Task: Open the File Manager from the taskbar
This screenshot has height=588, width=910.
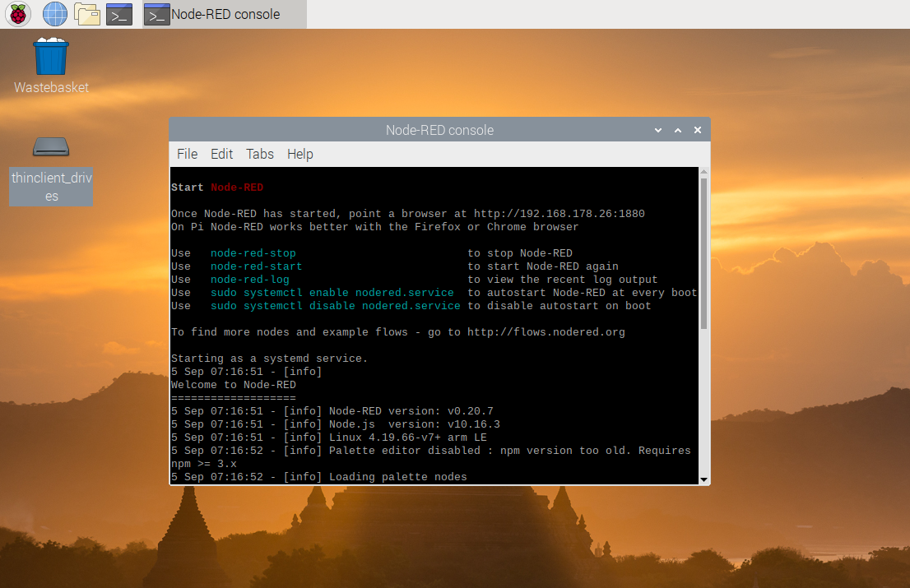Action: point(87,14)
